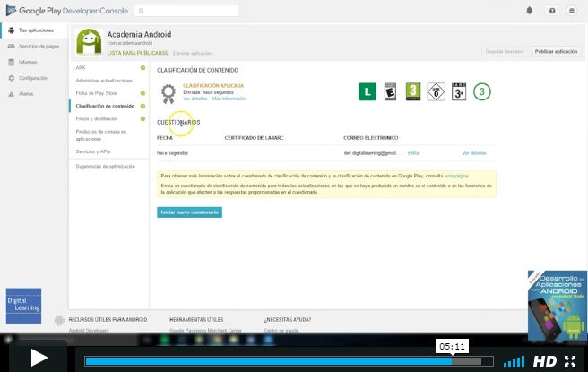Screen dimensions: 588x372
Task: Click green checkmark next to APK
Action: pos(143,68)
